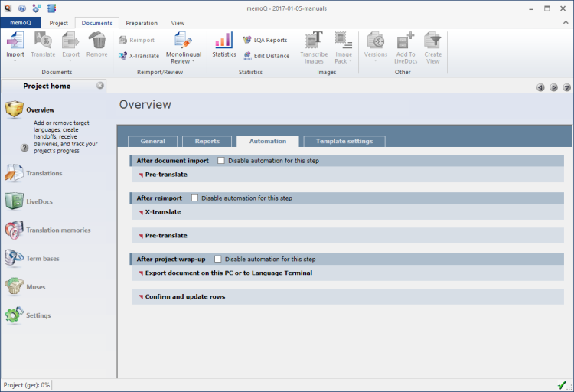Disable automation after document import
This screenshot has height=392, width=574.
(221, 161)
